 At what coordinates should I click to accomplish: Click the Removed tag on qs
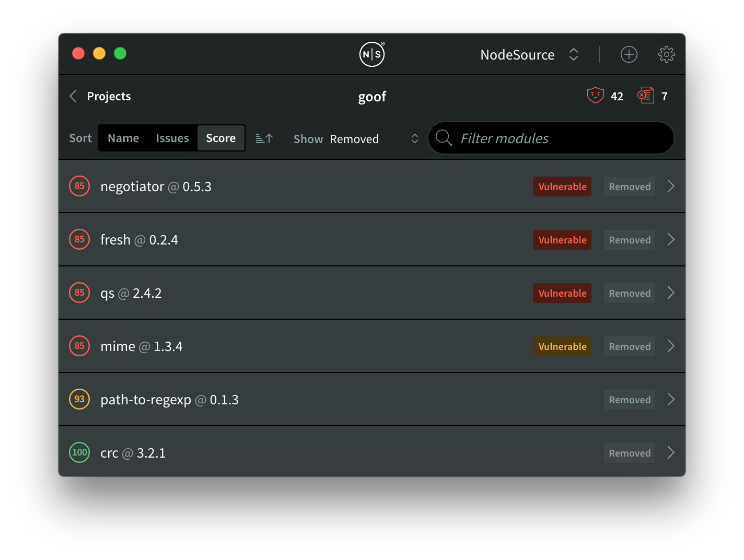(x=630, y=293)
